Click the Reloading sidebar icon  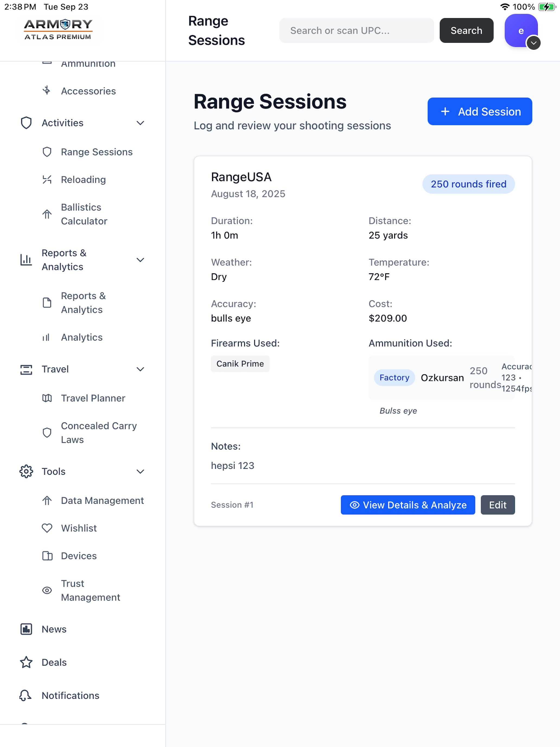click(47, 180)
